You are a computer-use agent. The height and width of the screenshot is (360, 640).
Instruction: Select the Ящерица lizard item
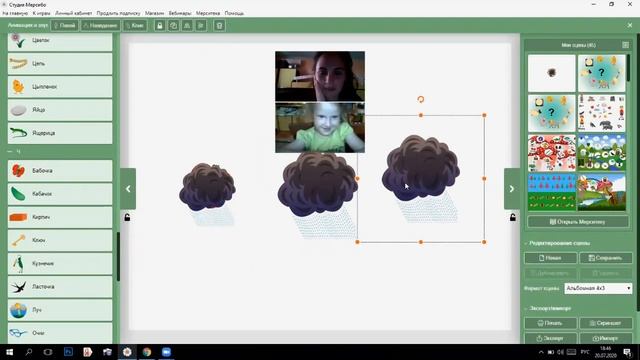[x=60, y=133]
